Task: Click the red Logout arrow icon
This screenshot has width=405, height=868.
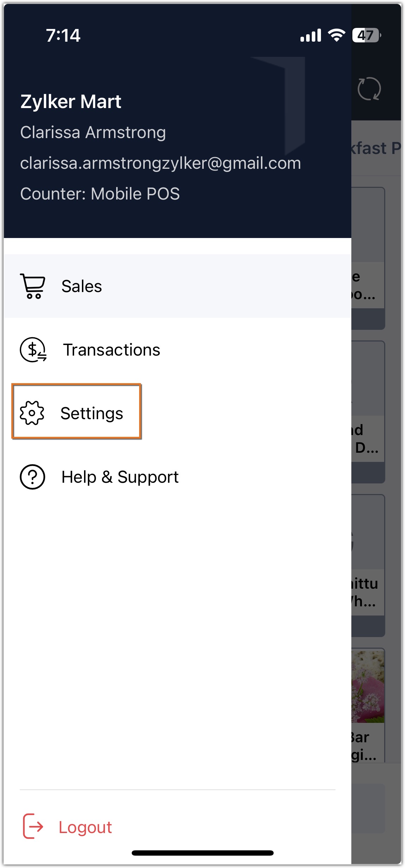Action: [33, 826]
